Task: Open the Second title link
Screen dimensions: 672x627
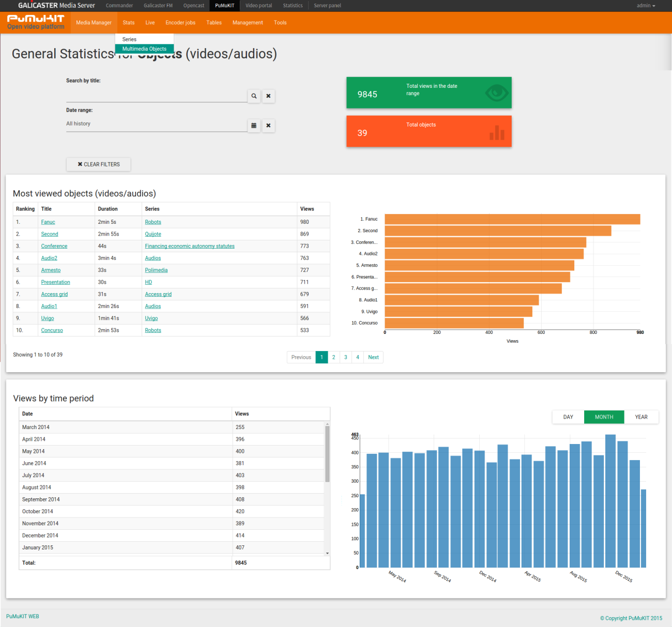Action: click(x=50, y=234)
